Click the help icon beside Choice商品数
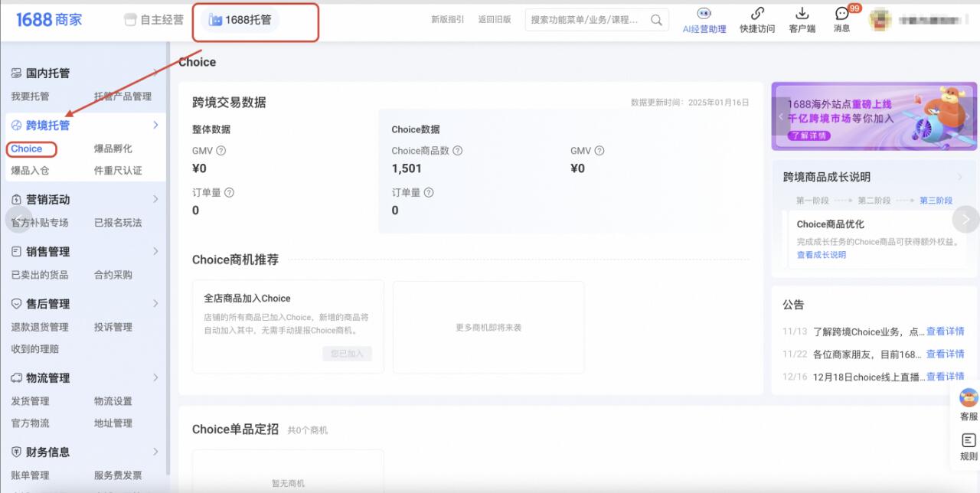980x493 pixels. click(x=458, y=151)
